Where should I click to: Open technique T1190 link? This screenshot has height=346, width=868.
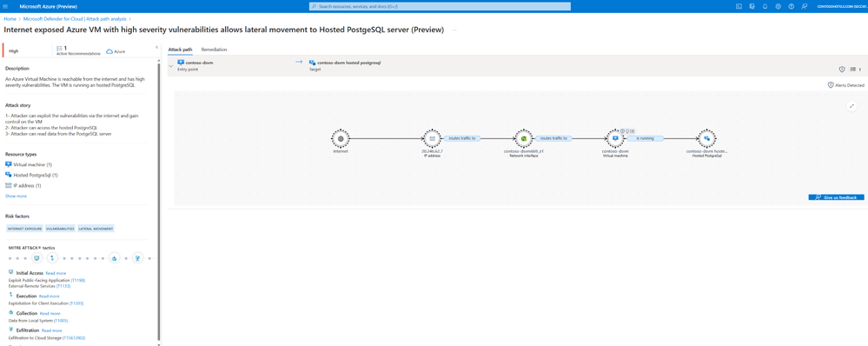78,280
